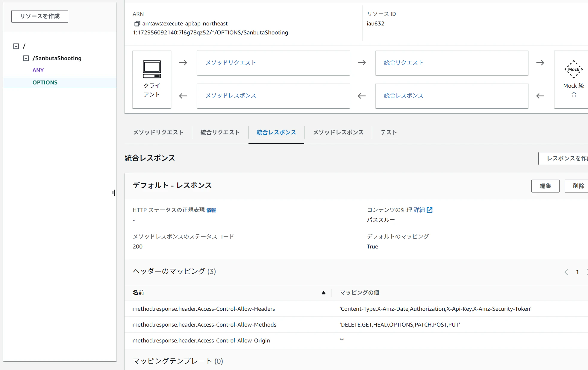588x370 pixels.
Task: Click the マッピングテンプレート (0) heading
Action: 178,361
